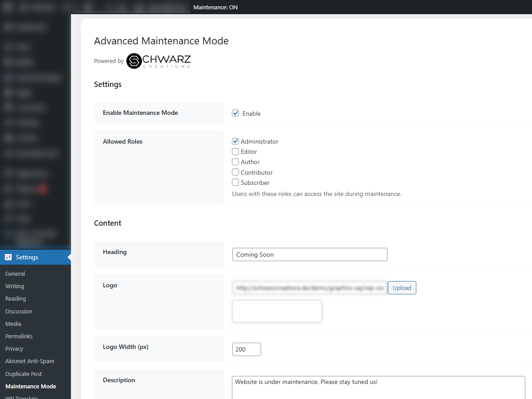
Task: Click the Settings sliders icon in sidebar
Action: click(8, 257)
